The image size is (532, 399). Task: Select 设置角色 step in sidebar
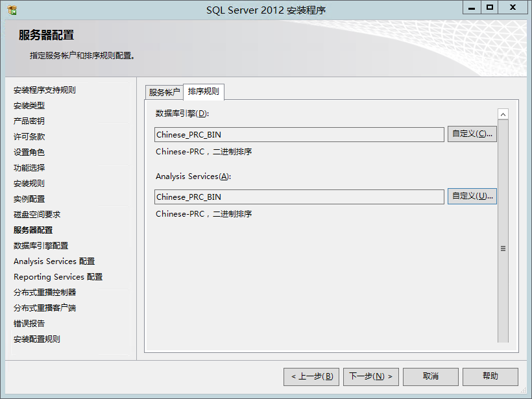pos(29,152)
